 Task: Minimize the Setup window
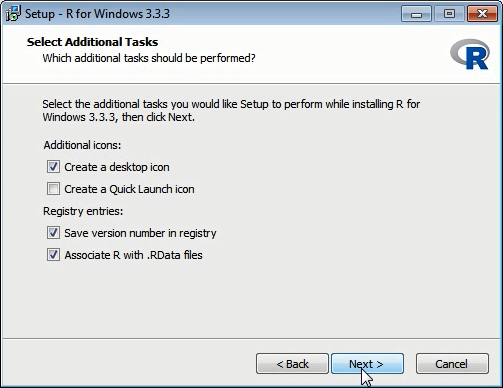pyautogui.click(x=416, y=14)
